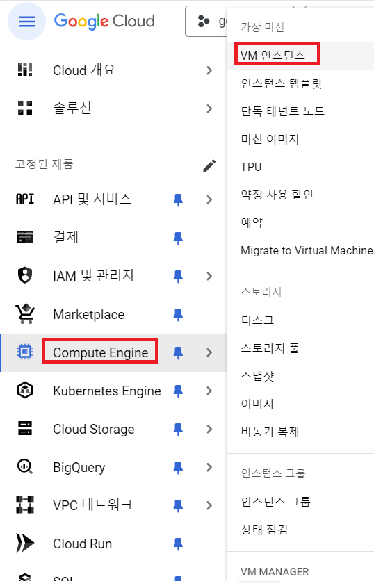Click the IAM shield icon
Screen dimensions: 374x588
point(25,276)
